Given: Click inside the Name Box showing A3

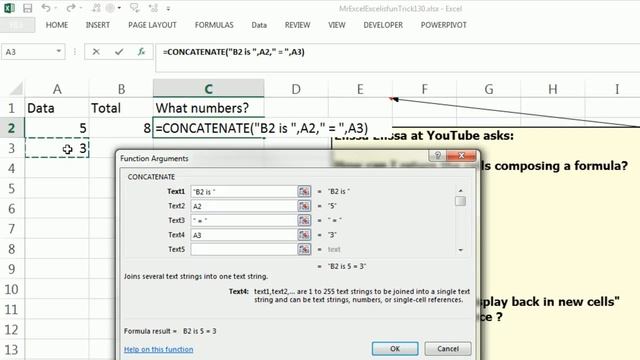Looking at the screenshot, I should pyautogui.click(x=28, y=52).
